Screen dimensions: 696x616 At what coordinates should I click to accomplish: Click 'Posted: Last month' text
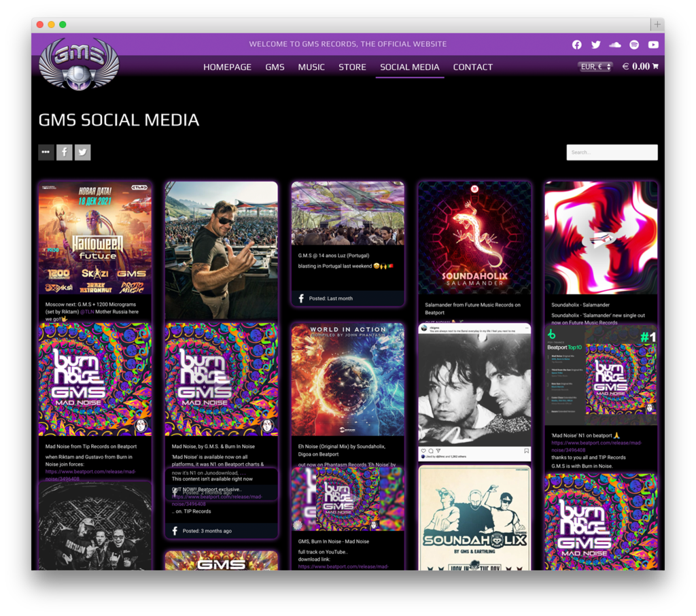331,298
